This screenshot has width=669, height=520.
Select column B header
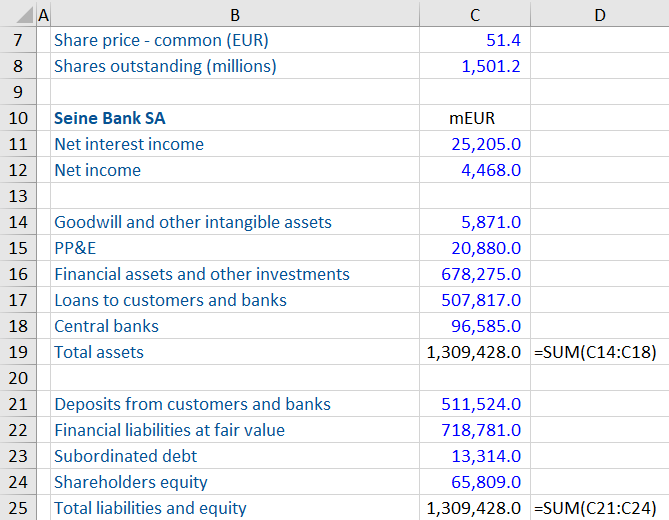pos(234,14)
